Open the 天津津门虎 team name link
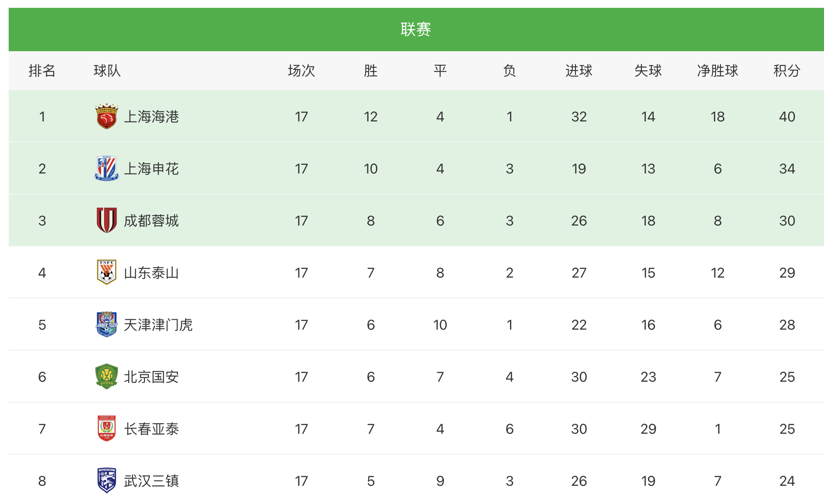 pyautogui.click(x=158, y=325)
